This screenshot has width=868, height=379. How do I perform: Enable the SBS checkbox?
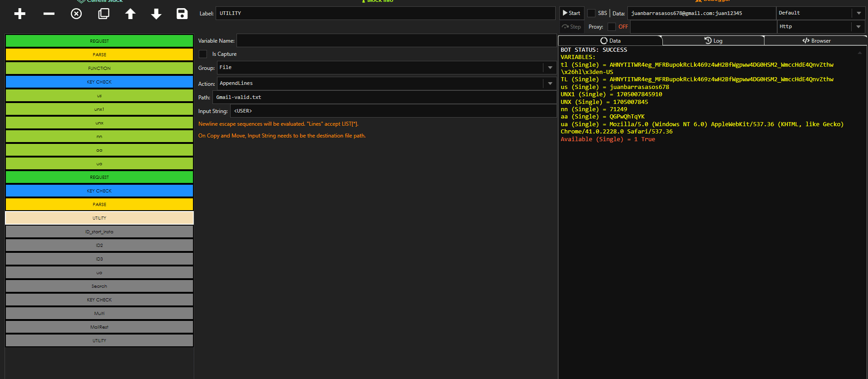click(x=592, y=13)
